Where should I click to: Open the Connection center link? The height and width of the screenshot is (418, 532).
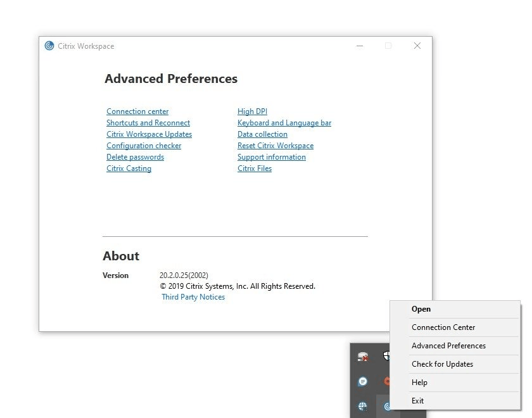(x=137, y=111)
